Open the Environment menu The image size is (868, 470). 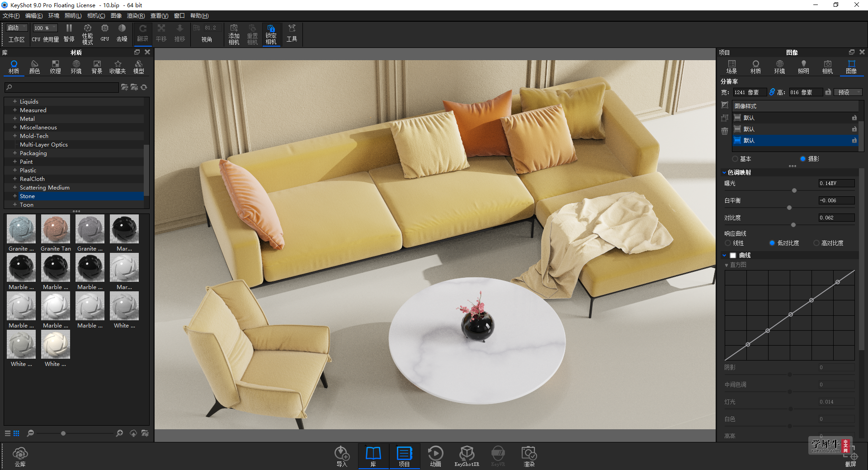tap(54, 16)
